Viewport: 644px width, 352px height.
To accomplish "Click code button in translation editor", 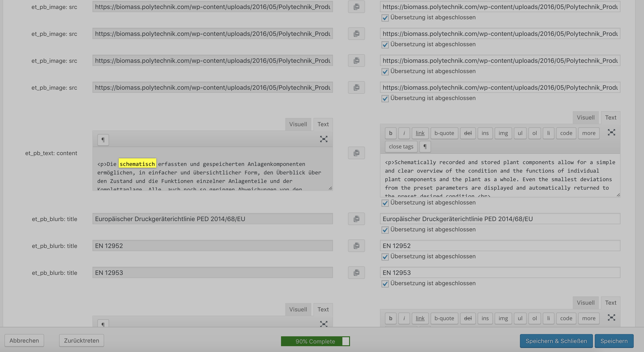I will (x=566, y=133).
